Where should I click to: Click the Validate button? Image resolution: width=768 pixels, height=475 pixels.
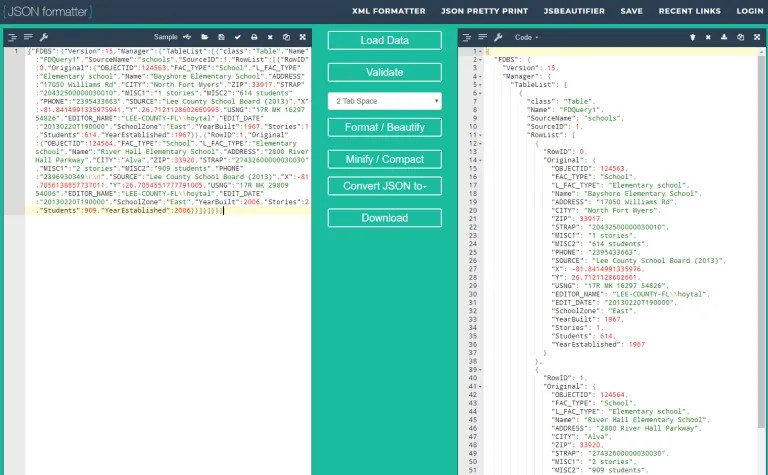[384, 72]
